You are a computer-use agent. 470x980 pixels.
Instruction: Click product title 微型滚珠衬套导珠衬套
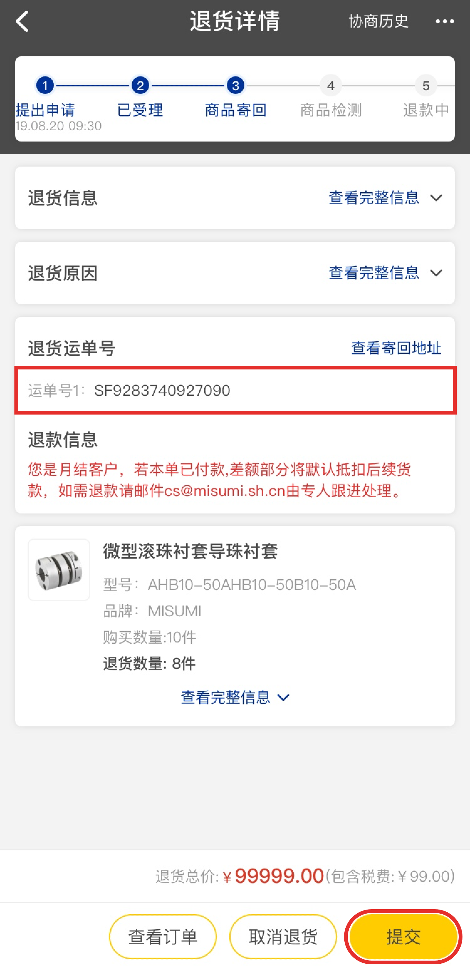click(190, 551)
